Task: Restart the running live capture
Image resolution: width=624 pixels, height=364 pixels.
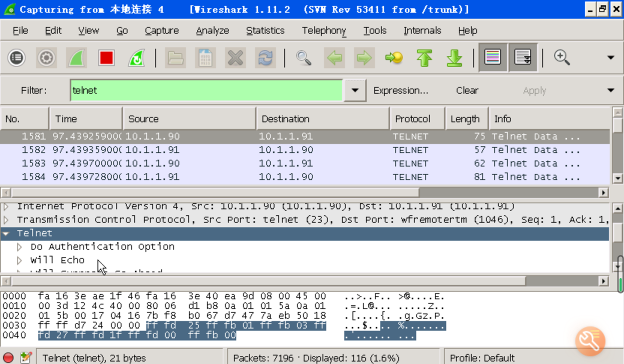Action: click(136, 58)
